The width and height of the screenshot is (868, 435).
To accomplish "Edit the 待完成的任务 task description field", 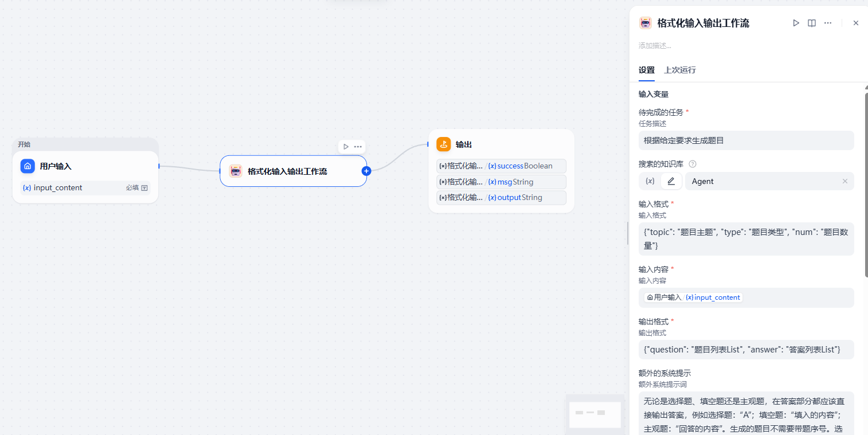I will [x=746, y=140].
